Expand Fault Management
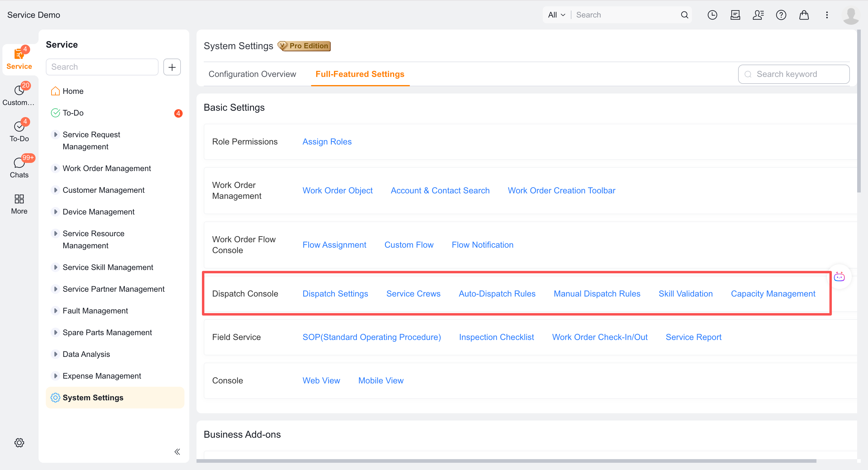This screenshot has width=868, height=470. pos(56,310)
